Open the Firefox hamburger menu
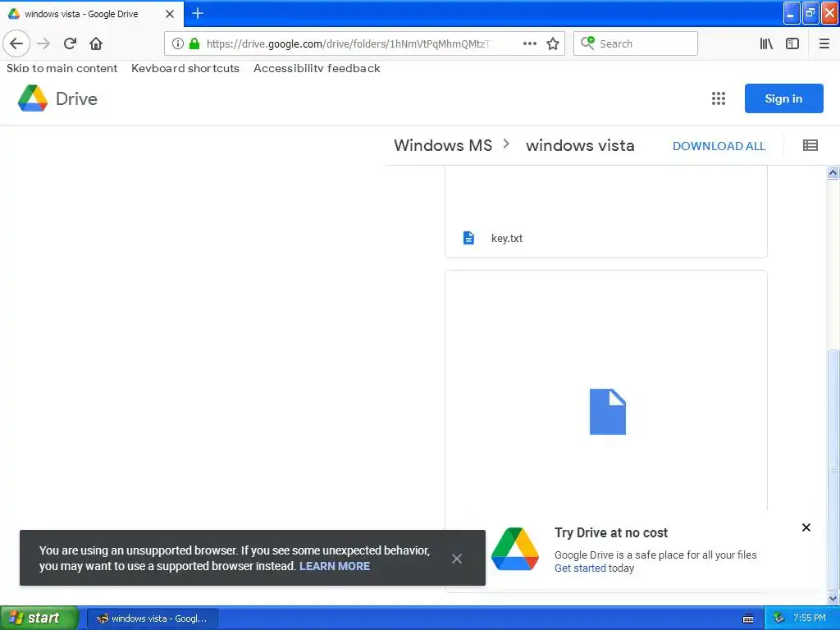This screenshot has width=840, height=630. pos(824,43)
